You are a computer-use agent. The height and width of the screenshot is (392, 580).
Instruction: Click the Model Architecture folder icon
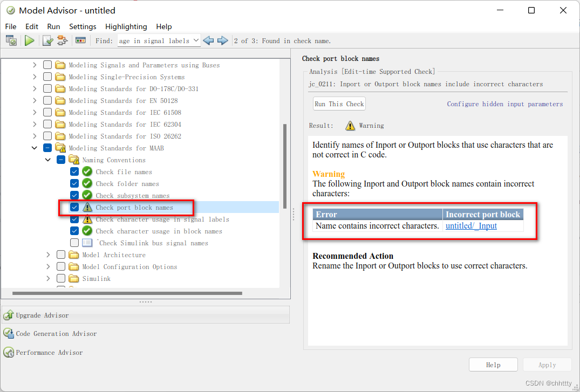click(x=73, y=255)
